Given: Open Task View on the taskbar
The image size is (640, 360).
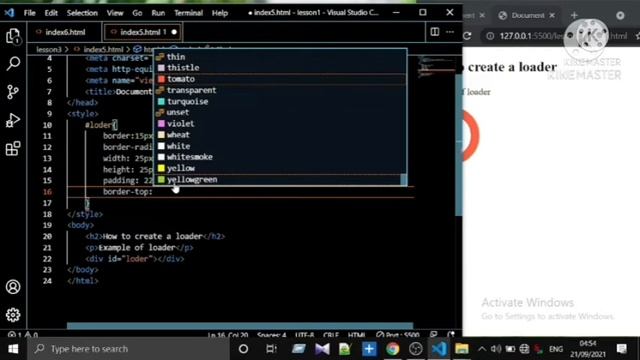Looking at the screenshot, I should [271, 349].
